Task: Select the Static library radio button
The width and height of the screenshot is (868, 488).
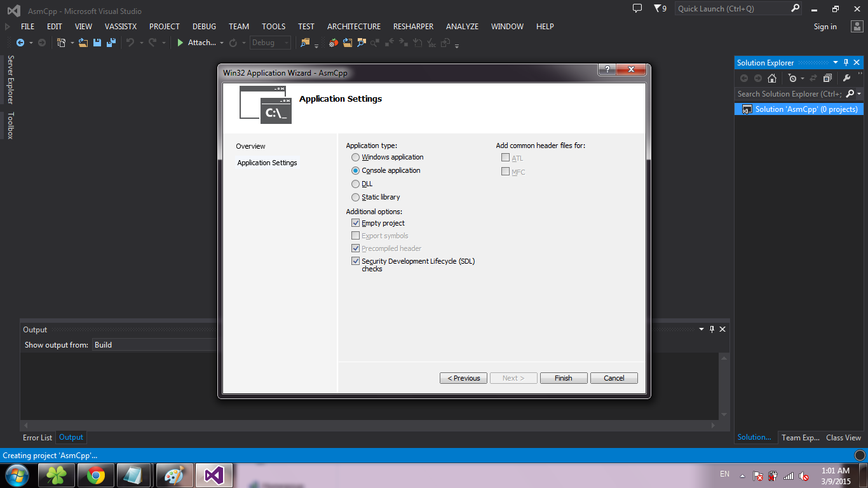Action: coord(355,197)
